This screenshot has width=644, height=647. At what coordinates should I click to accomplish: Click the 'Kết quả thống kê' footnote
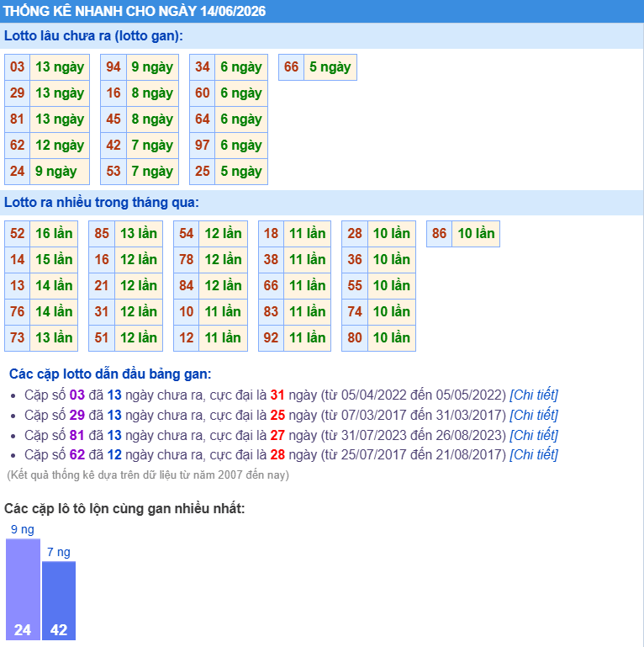[x=148, y=475]
